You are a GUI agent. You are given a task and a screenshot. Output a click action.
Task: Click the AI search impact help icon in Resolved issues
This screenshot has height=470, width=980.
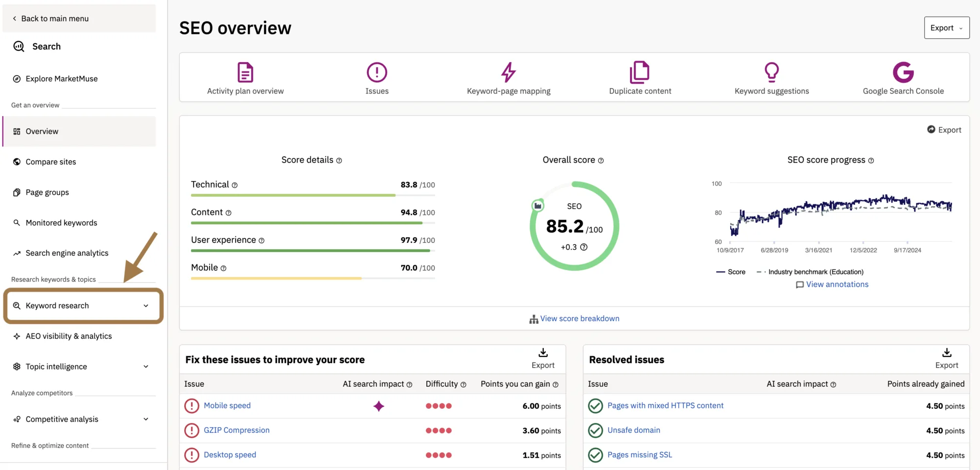tap(833, 385)
